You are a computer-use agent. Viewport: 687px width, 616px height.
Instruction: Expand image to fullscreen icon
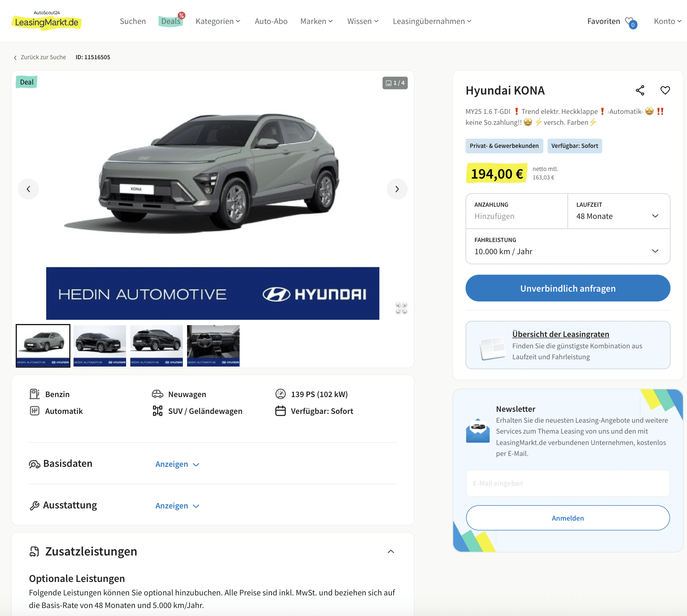click(401, 308)
